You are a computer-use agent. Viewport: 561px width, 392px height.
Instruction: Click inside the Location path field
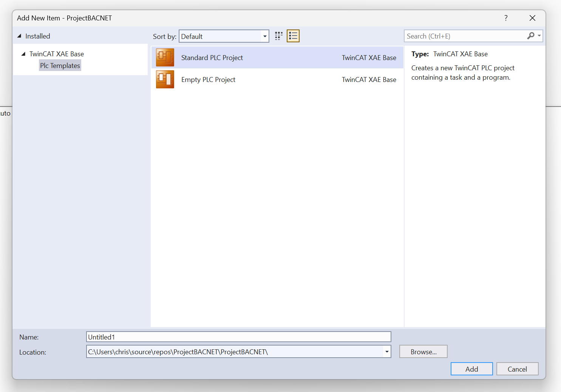click(235, 352)
